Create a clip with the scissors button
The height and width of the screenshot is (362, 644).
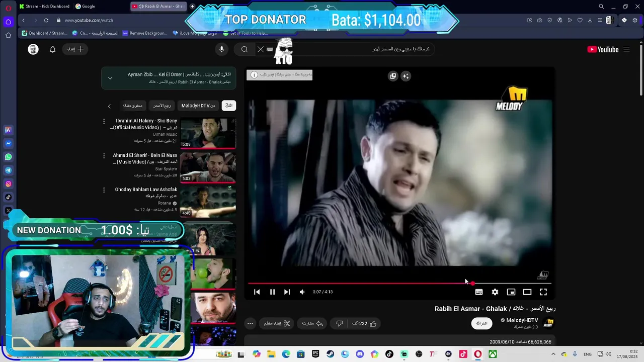[x=277, y=323]
